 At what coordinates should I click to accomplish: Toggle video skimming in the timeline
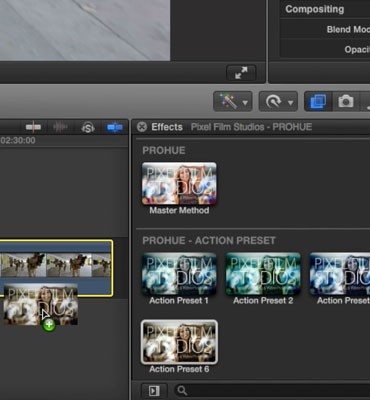pyautogui.click(x=33, y=127)
